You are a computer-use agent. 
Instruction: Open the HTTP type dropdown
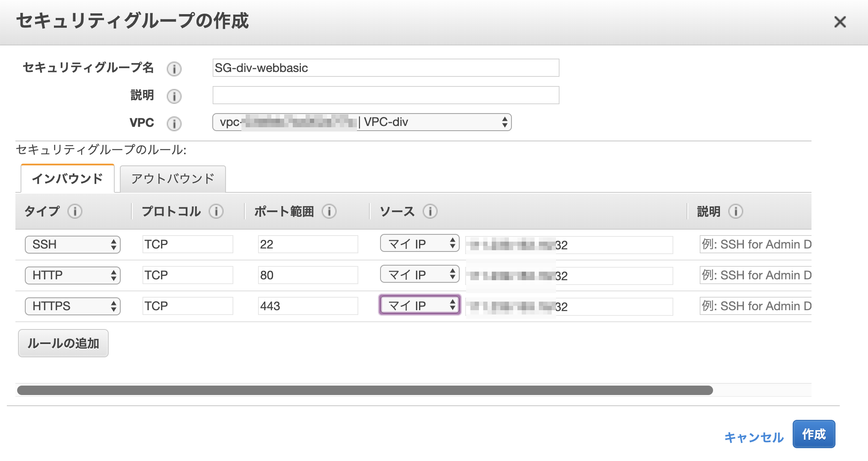coord(73,275)
